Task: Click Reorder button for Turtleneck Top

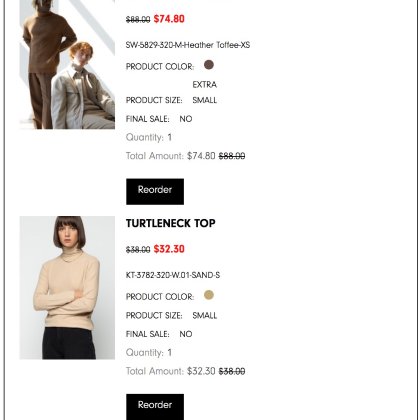Action: pos(155,407)
